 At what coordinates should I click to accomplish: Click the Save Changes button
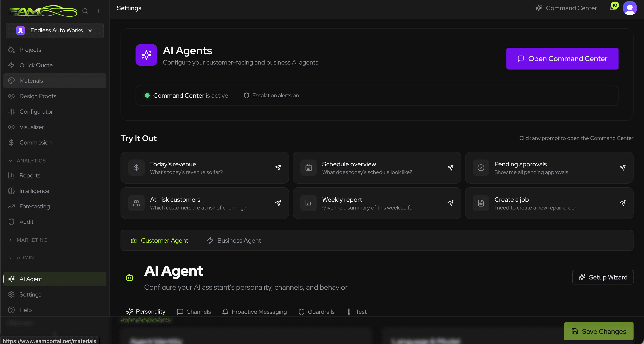coord(599,332)
